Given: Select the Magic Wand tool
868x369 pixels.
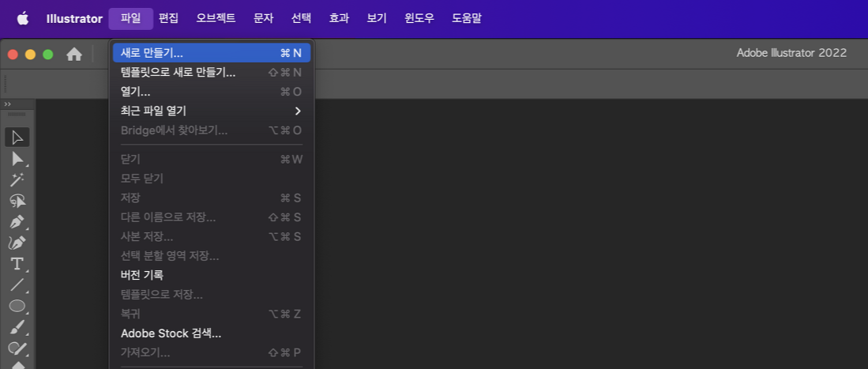Looking at the screenshot, I should [17, 179].
